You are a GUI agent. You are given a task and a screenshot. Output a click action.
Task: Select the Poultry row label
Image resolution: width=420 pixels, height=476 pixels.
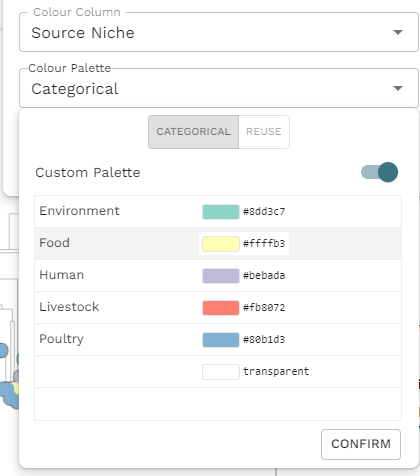pos(61,339)
